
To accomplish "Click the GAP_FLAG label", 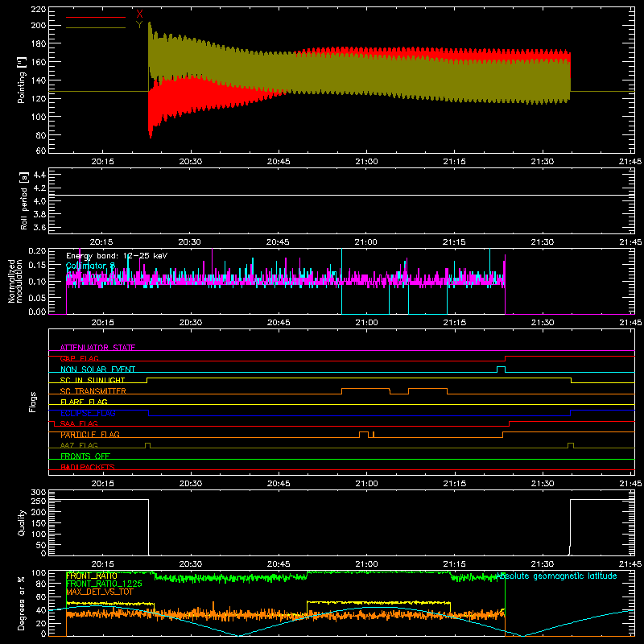I will (79, 358).
